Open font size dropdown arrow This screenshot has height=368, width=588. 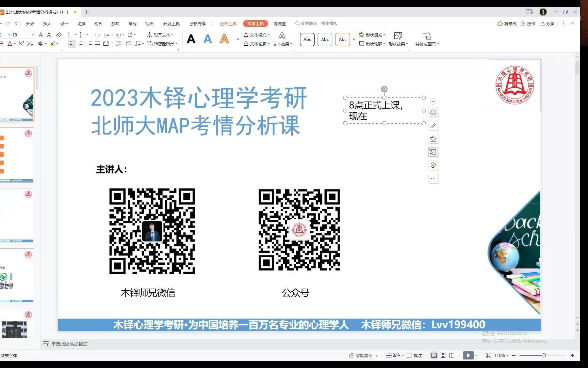pos(32,35)
